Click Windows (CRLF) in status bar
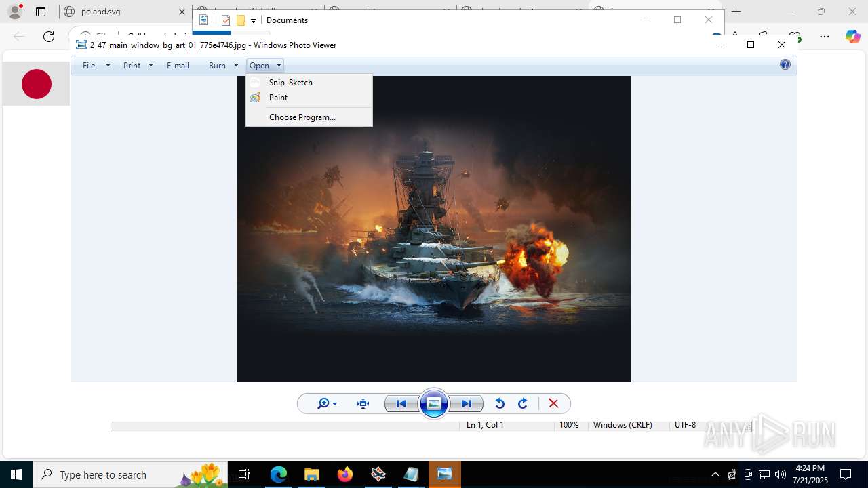868x488 pixels. coord(623,425)
